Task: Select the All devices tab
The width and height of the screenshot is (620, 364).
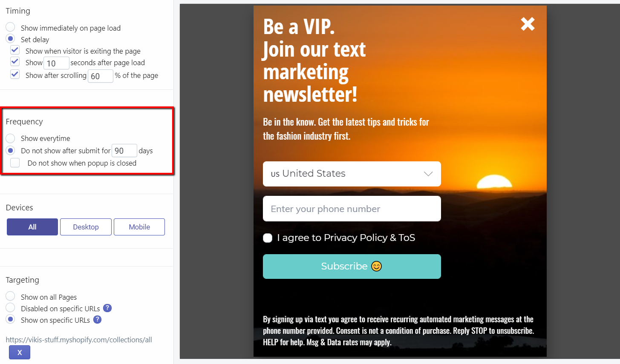Action: click(x=32, y=227)
